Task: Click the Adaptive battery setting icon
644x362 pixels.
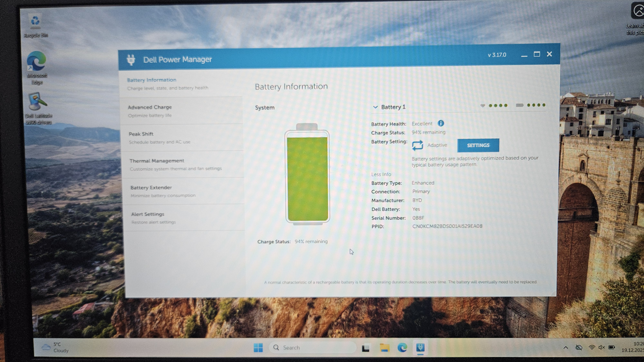Action: pyautogui.click(x=417, y=145)
